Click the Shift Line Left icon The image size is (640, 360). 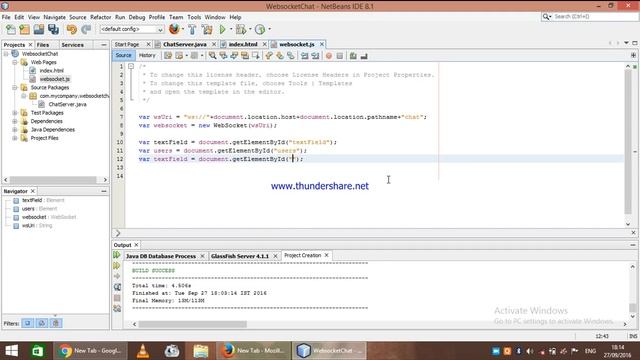tap(304, 56)
